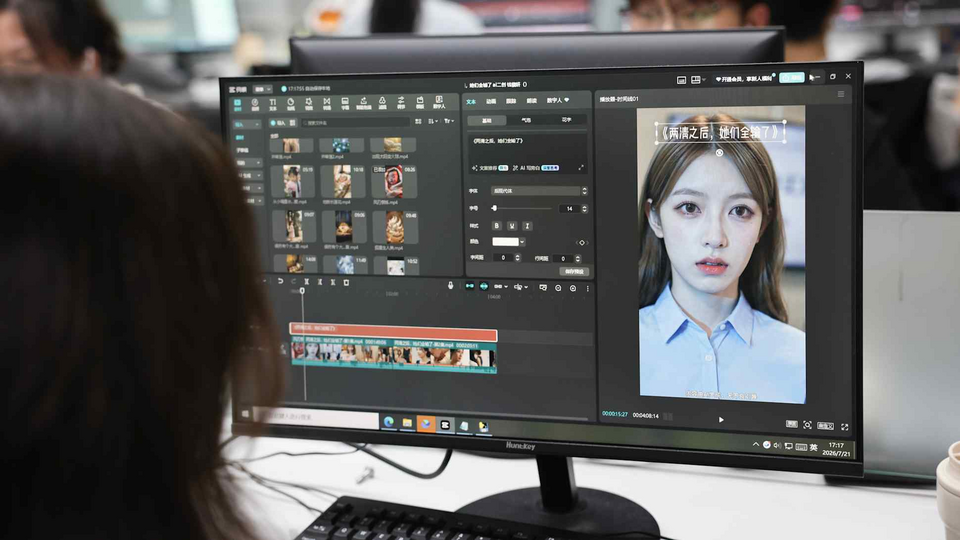
Task: Open the Stickers icon in top toolbar
Action: pos(290,104)
